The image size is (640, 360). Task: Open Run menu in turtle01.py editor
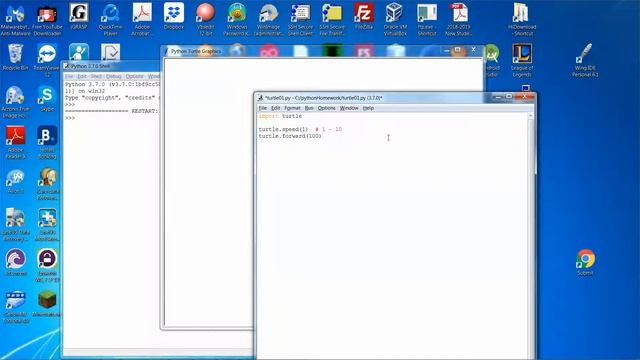coord(309,108)
